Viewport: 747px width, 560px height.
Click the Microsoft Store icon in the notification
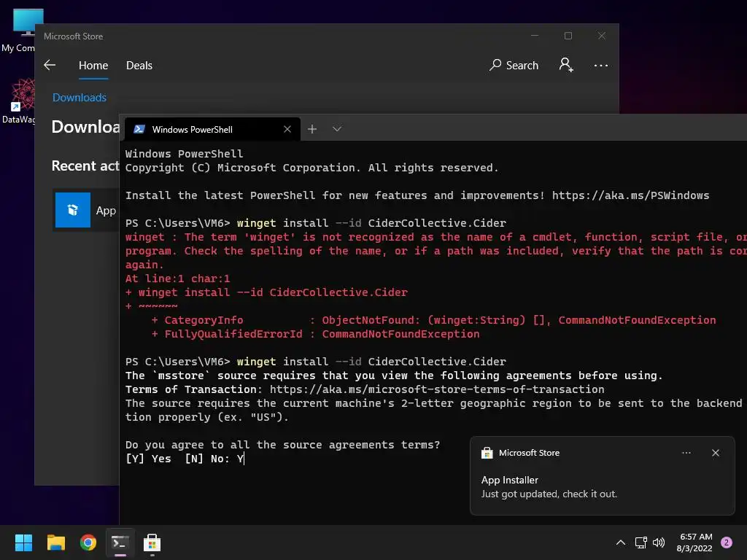(x=487, y=453)
